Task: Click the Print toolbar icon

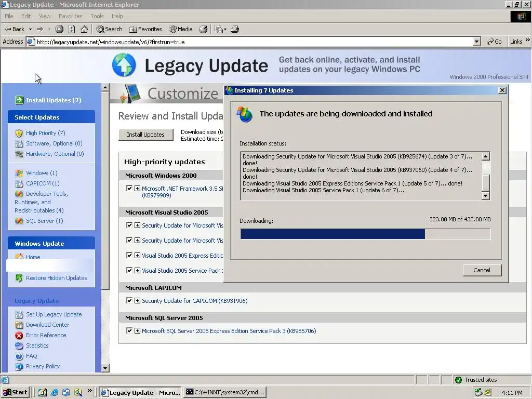Action: (x=235, y=29)
